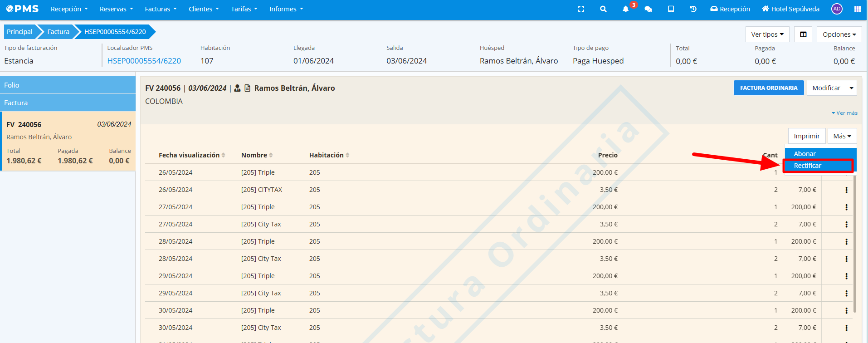Screen dimensions: 868x343
Task: Open the Facturas menu in navbar
Action: point(161,9)
